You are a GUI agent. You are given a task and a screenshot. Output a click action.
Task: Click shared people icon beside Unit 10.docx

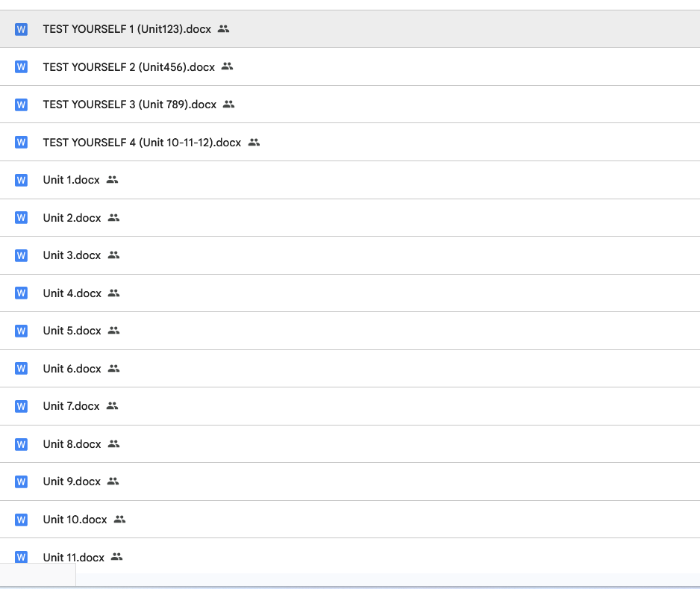click(119, 520)
